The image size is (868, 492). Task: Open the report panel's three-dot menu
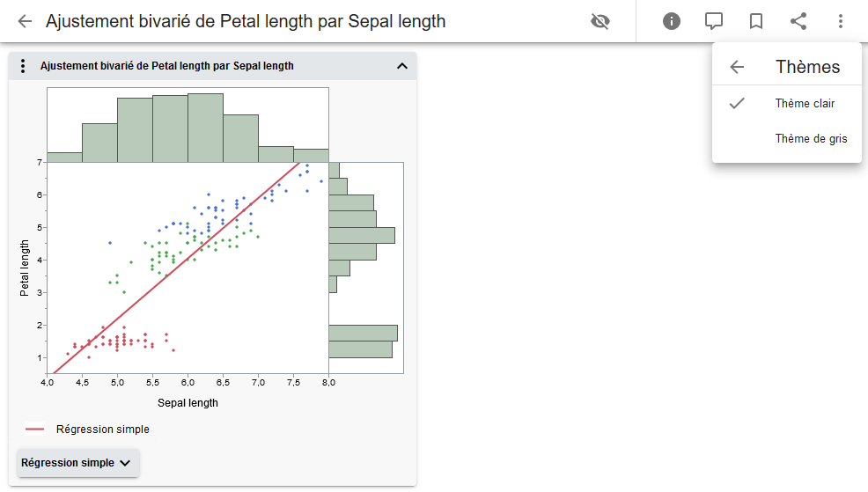[24, 66]
